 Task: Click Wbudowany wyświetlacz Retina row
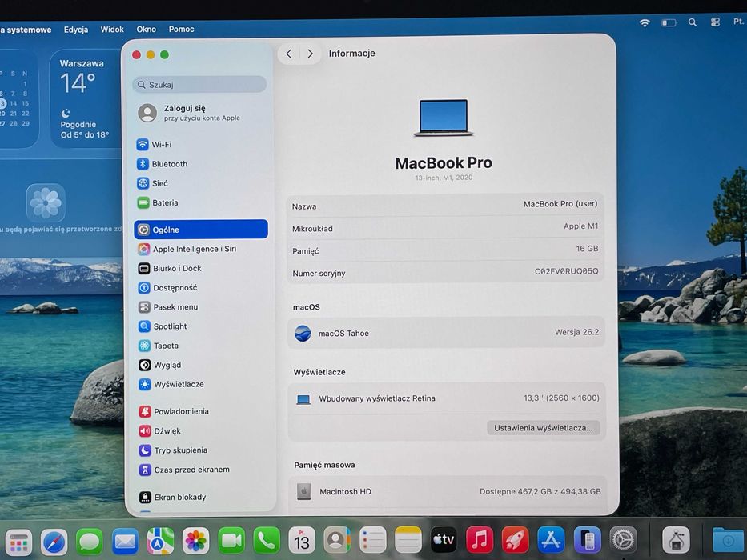(447, 398)
